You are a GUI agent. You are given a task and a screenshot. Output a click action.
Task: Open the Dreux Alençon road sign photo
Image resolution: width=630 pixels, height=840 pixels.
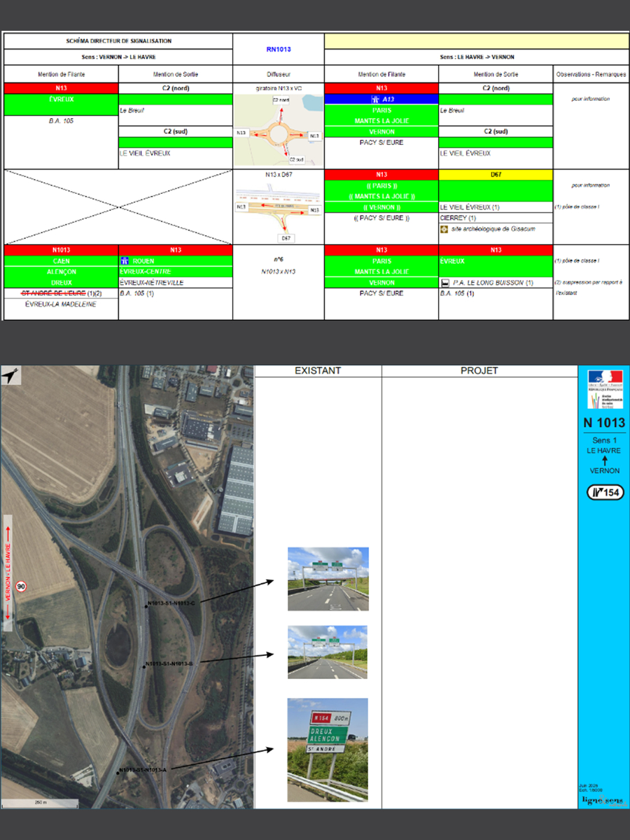point(328,750)
